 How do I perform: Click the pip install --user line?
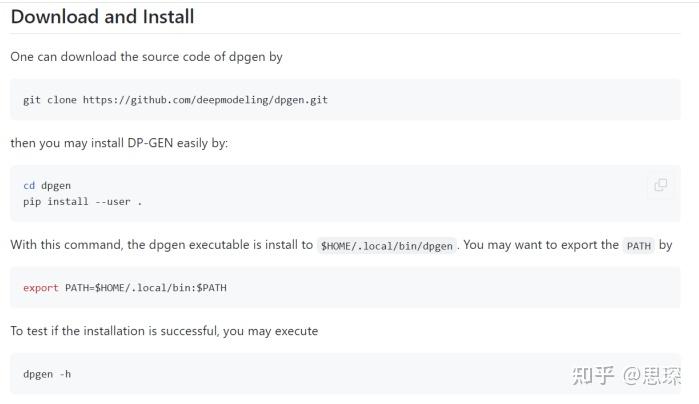point(83,202)
